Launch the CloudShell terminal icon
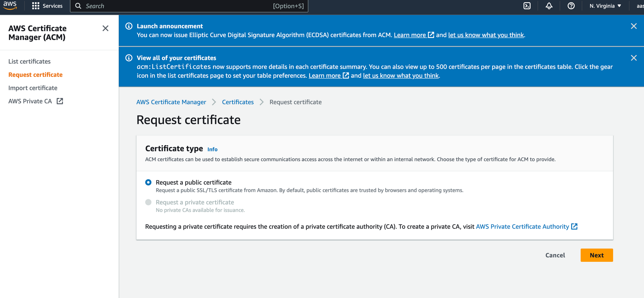The image size is (644, 298). coord(527,6)
